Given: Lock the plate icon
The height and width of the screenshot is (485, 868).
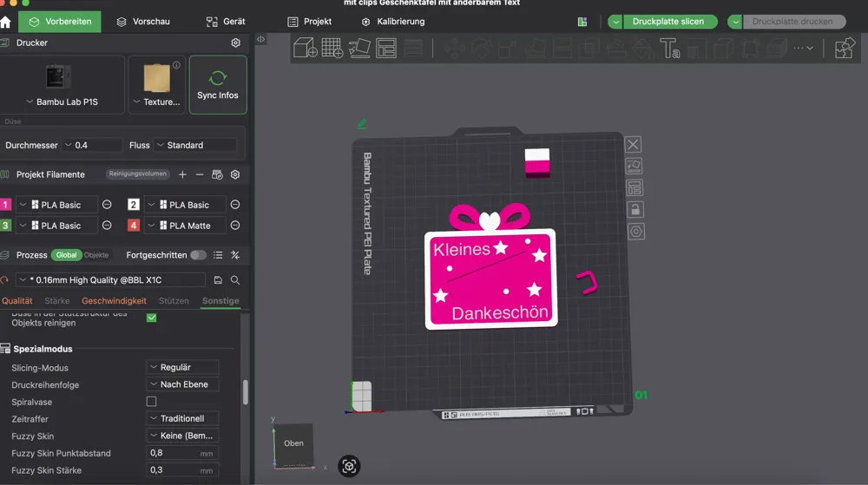Looking at the screenshot, I should (635, 210).
